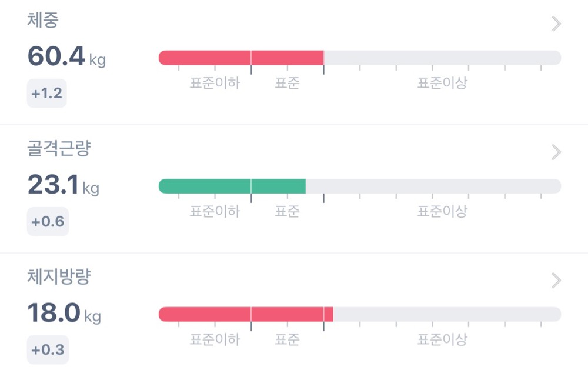Screen dimensions: 588x380
Task: Open the 체지방량 detail chevron
Action: click(x=556, y=281)
